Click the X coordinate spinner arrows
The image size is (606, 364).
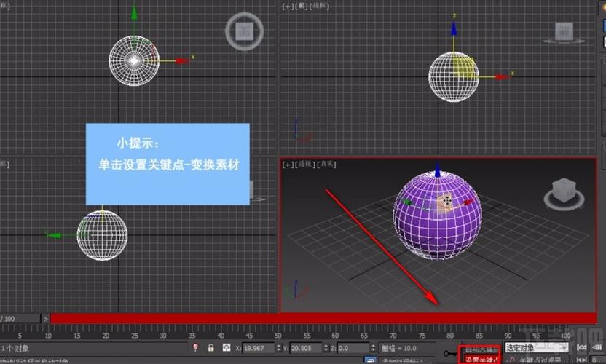pyautogui.click(x=278, y=348)
